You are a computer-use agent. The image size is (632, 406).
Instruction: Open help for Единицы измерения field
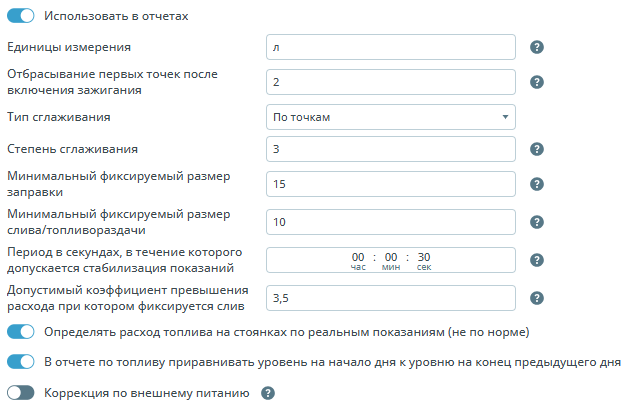point(536,47)
